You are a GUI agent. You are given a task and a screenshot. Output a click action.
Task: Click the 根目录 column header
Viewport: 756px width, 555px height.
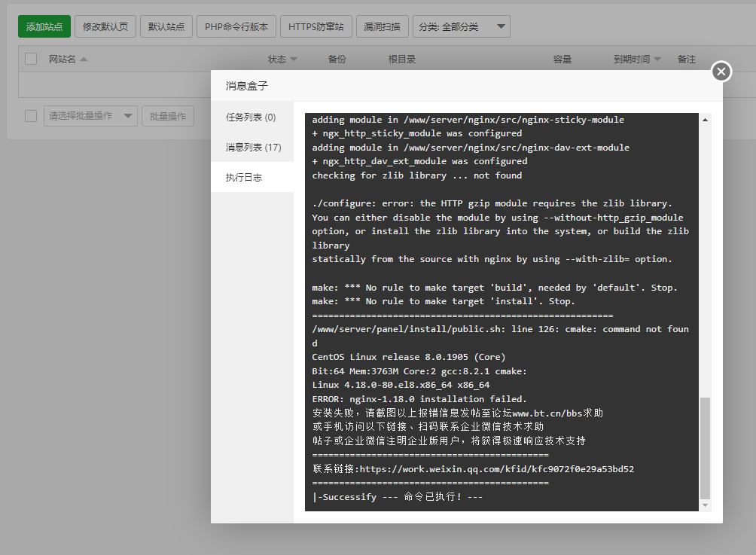coord(402,59)
